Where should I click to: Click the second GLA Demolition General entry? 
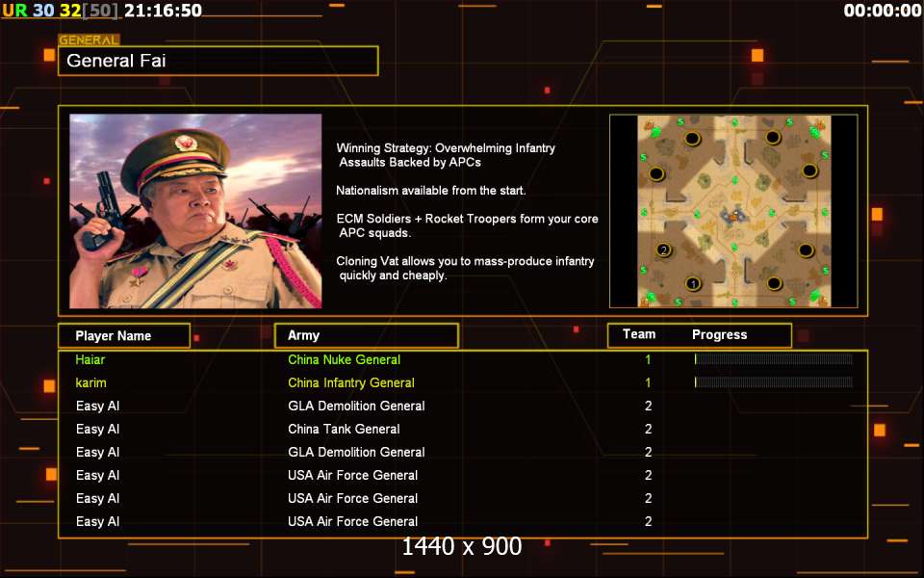[x=356, y=453]
